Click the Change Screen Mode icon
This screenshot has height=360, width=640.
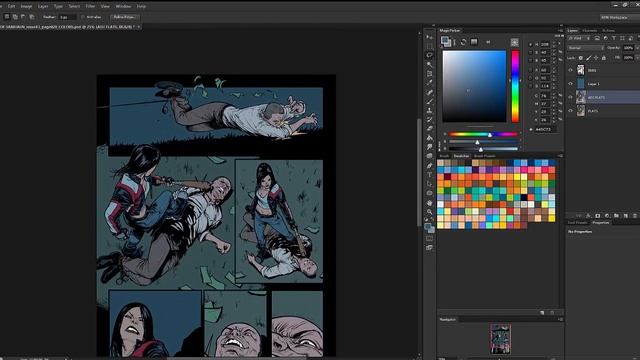point(429,247)
